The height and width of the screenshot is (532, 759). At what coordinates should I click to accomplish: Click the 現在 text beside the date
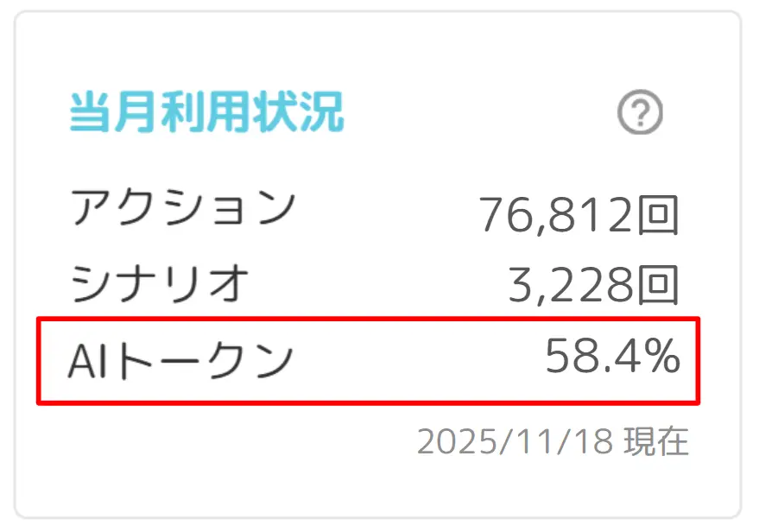[656, 441]
